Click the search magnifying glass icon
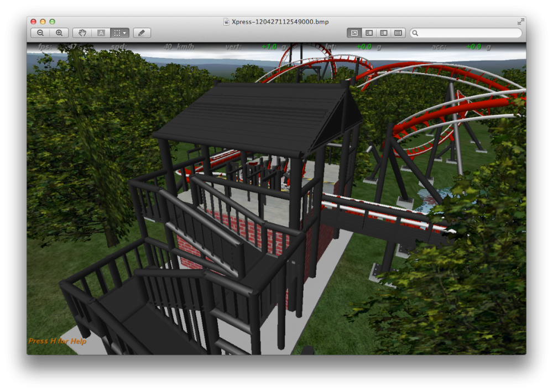The image size is (553, 392). pos(415,33)
